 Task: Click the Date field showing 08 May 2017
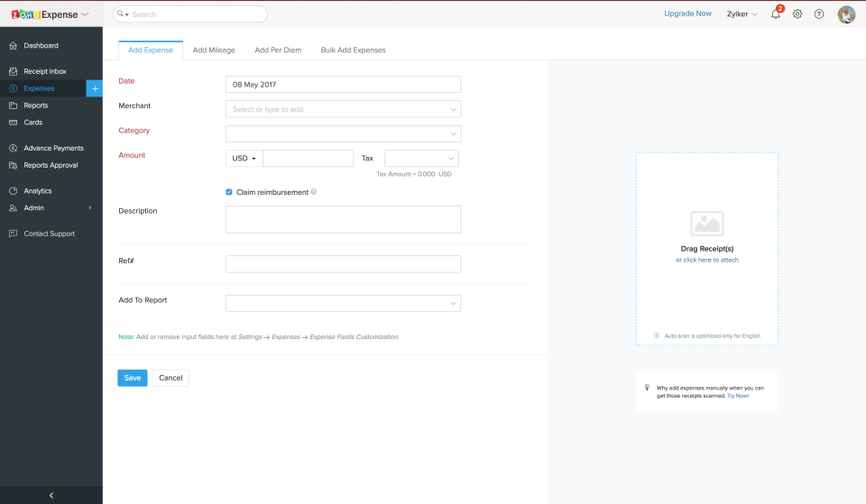click(x=343, y=85)
